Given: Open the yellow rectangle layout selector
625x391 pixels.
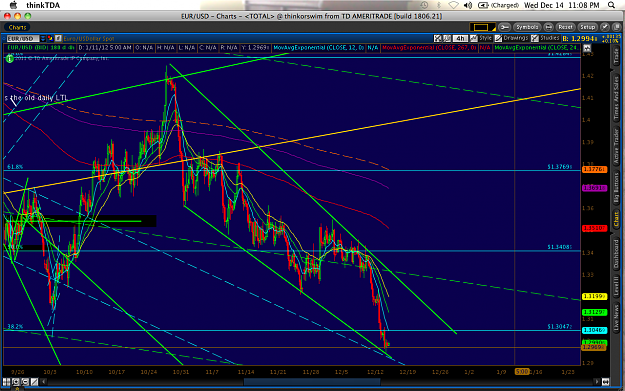Looking at the screenshot, I should point(482,27).
